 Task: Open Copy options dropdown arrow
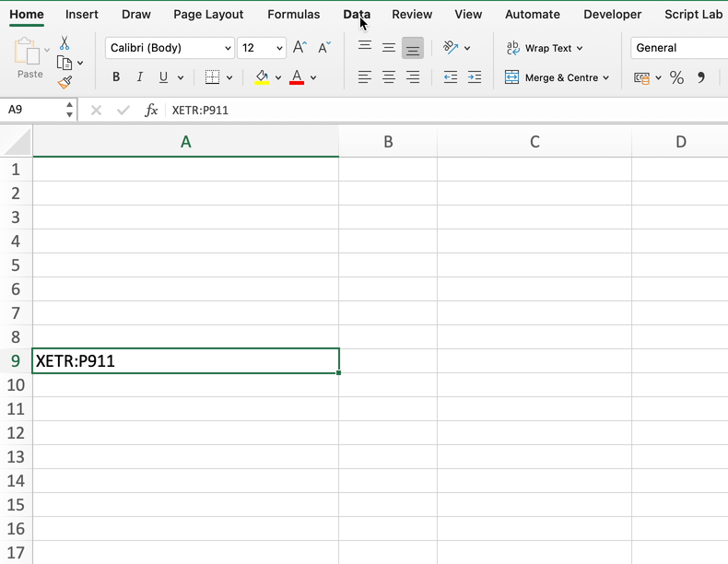(80, 64)
